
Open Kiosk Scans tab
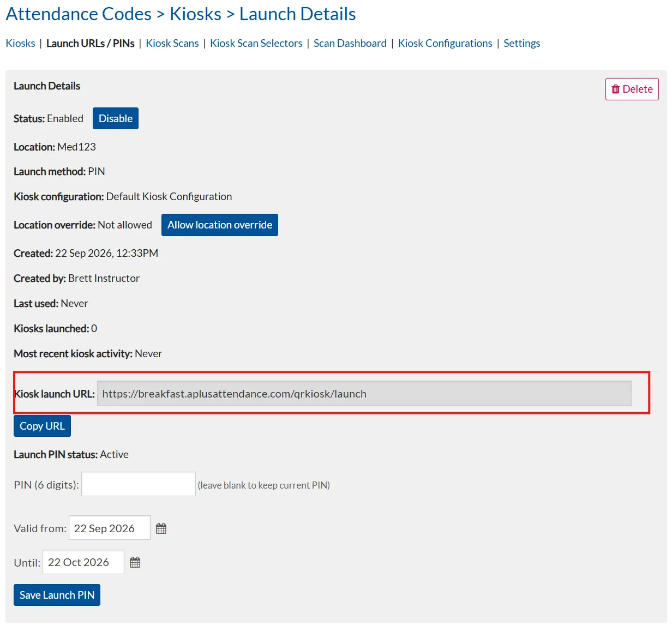point(172,43)
